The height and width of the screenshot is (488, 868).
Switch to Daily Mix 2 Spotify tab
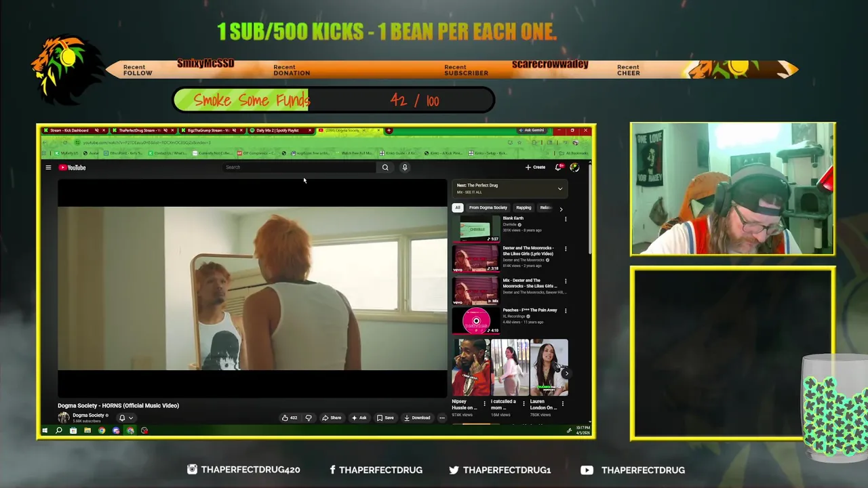click(x=281, y=130)
